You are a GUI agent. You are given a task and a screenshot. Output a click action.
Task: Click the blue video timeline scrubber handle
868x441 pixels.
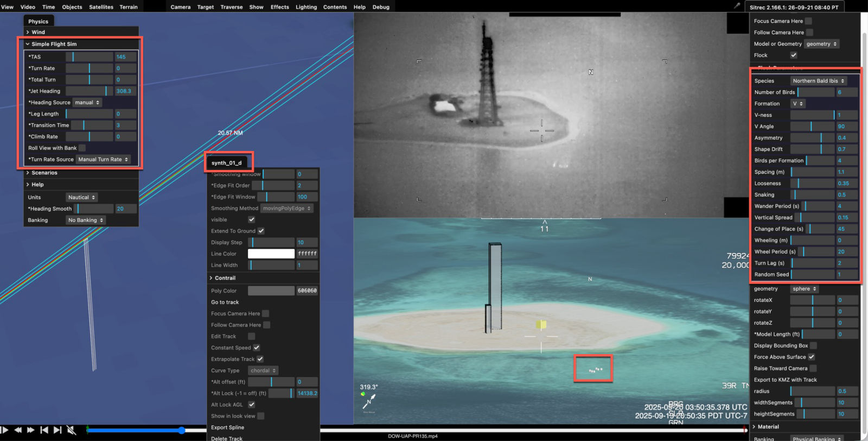[x=182, y=431]
